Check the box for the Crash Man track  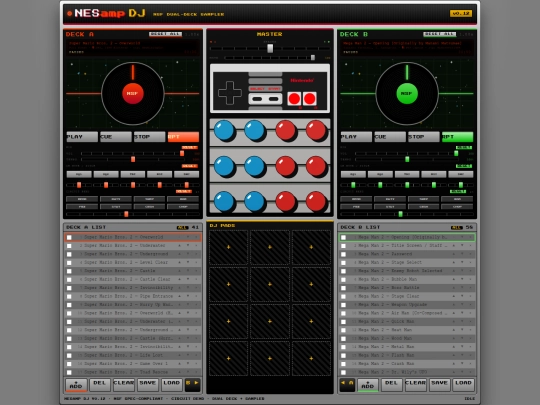[x=343, y=364]
